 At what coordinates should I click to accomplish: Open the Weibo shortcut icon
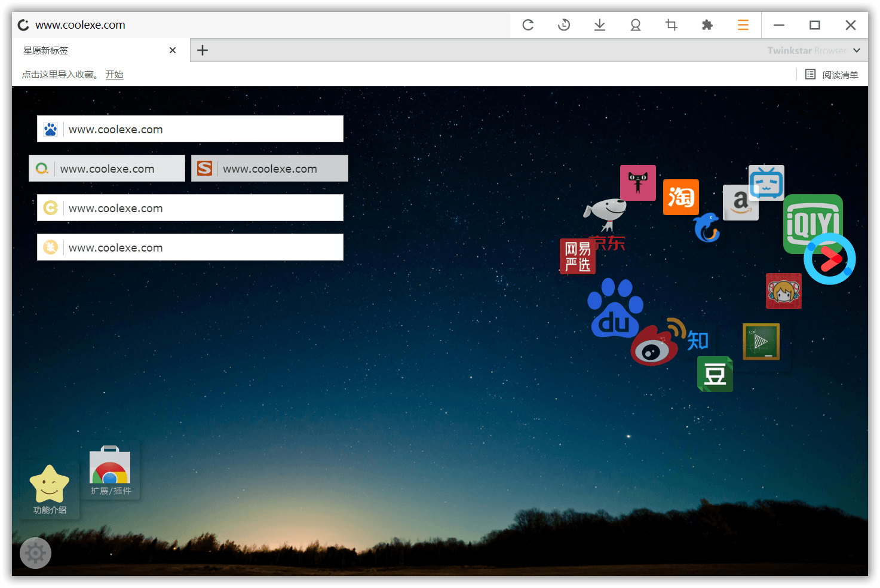coord(655,347)
